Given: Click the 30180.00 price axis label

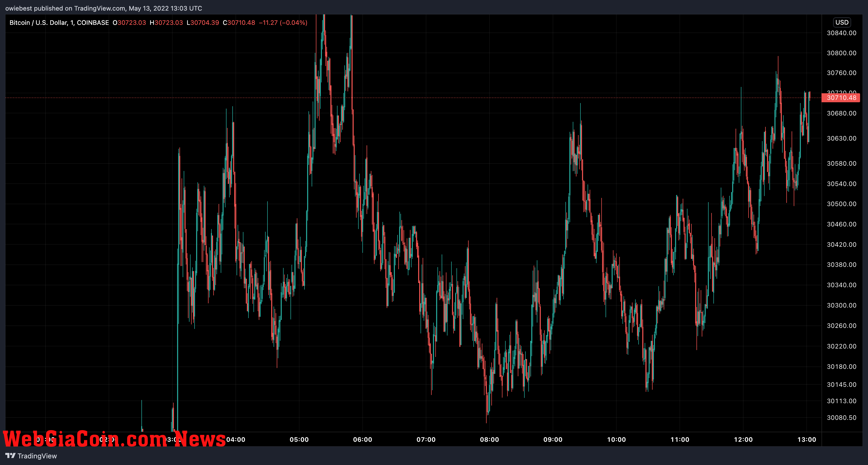Looking at the screenshot, I should [841, 367].
